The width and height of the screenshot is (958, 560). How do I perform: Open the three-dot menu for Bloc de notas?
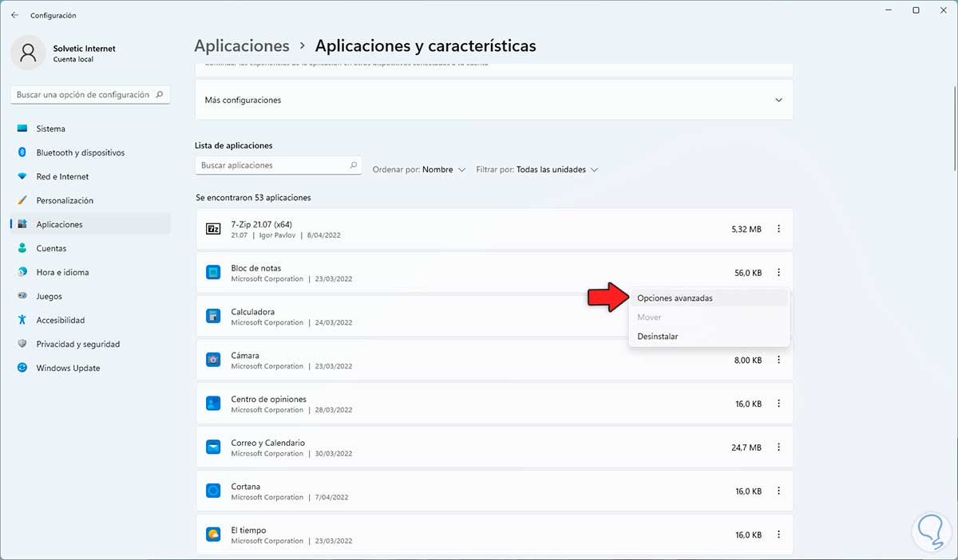pyautogui.click(x=778, y=273)
